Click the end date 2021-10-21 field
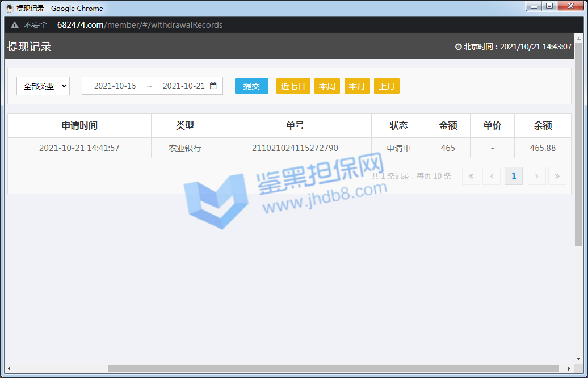 pos(183,86)
